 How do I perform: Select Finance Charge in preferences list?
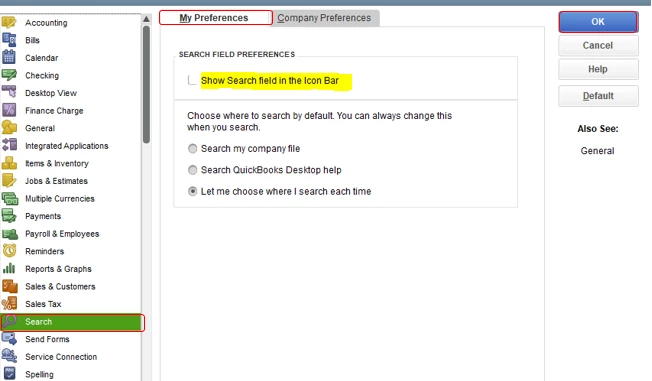54,111
